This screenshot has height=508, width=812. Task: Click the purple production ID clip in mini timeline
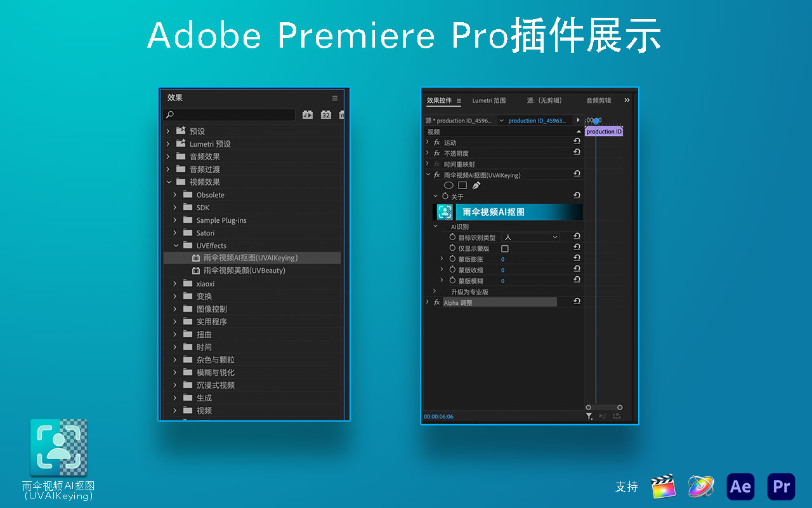click(604, 131)
